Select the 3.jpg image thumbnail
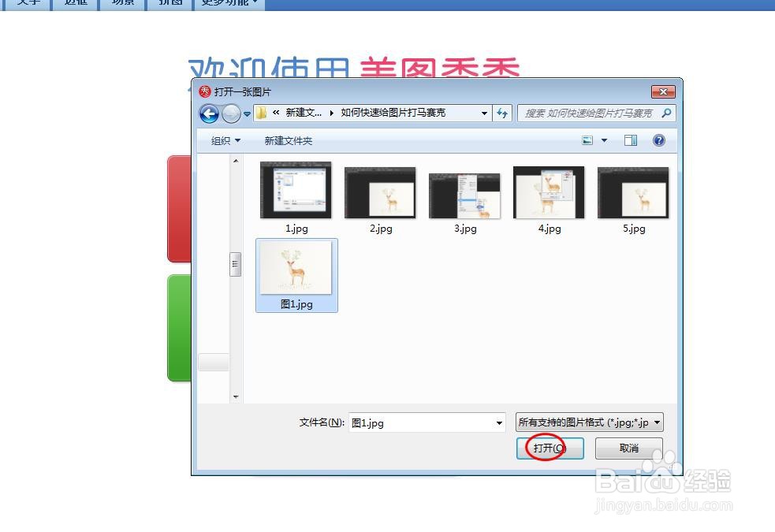The width and height of the screenshot is (775, 532). click(x=464, y=190)
